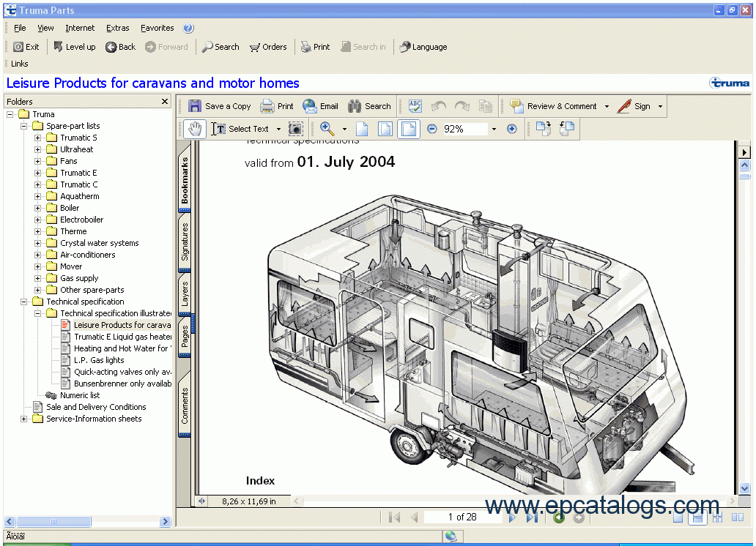Open the File menu
The width and height of the screenshot is (756, 546).
[x=20, y=28]
